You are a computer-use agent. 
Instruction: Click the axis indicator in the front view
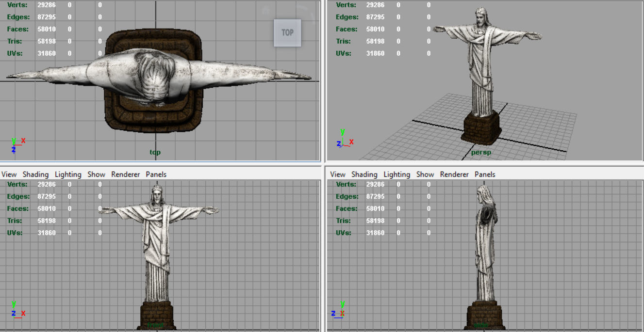[x=17, y=310]
